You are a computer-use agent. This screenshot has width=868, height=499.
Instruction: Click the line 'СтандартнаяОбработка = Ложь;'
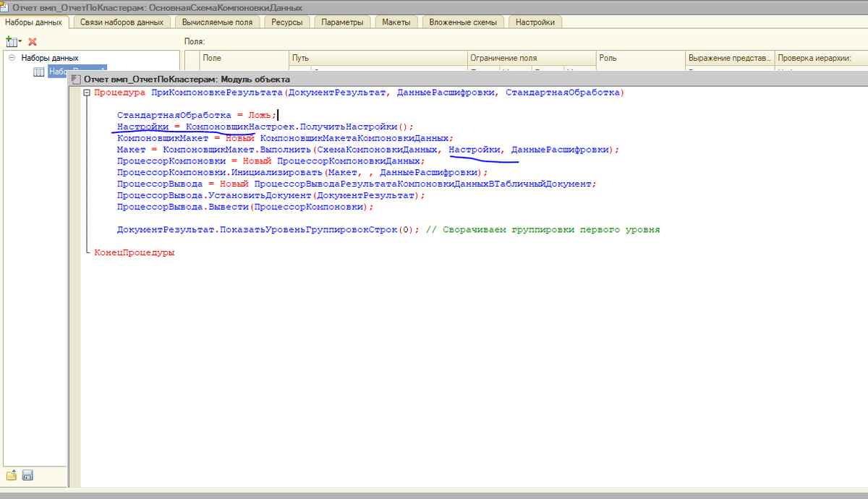coord(196,115)
